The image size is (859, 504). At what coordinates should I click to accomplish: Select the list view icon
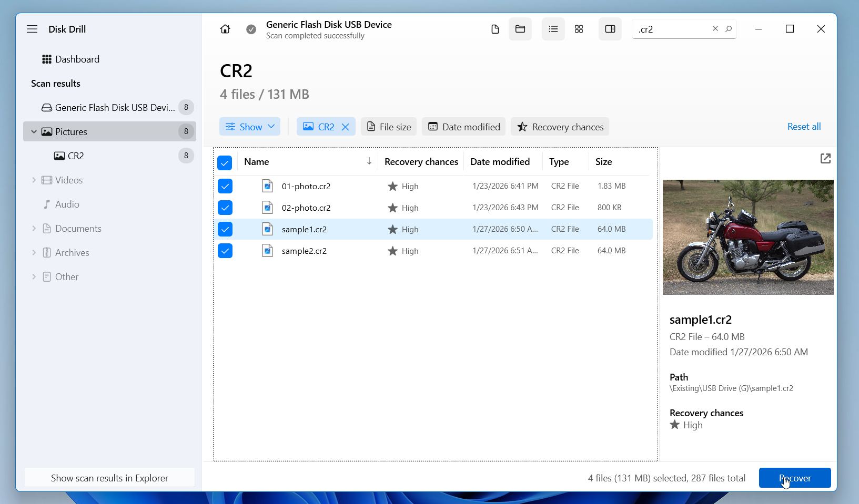(553, 29)
